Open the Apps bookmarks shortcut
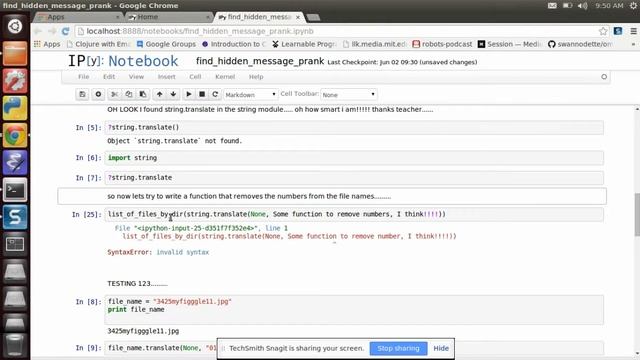The image size is (640, 360). coord(47,44)
